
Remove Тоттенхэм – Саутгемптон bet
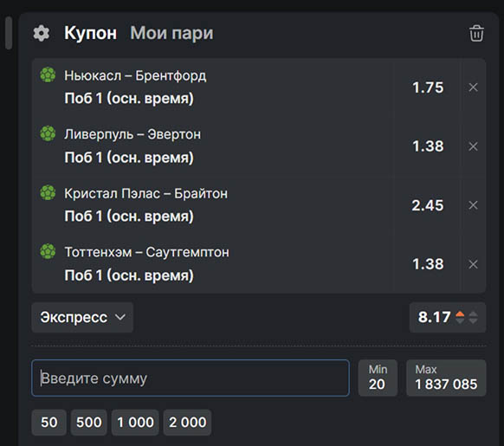tap(473, 264)
